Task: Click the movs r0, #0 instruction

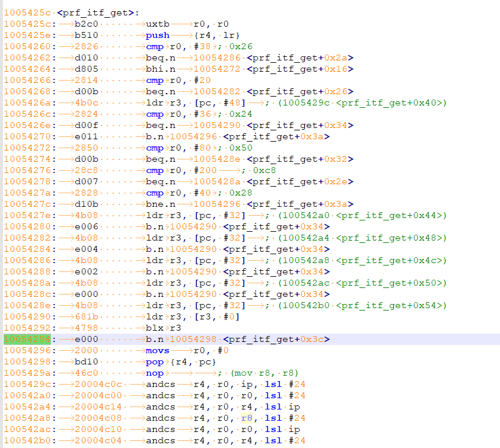Action: (187, 350)
